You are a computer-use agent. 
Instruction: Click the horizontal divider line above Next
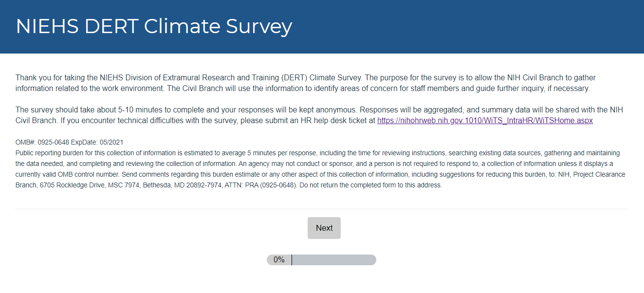[321, 209]
